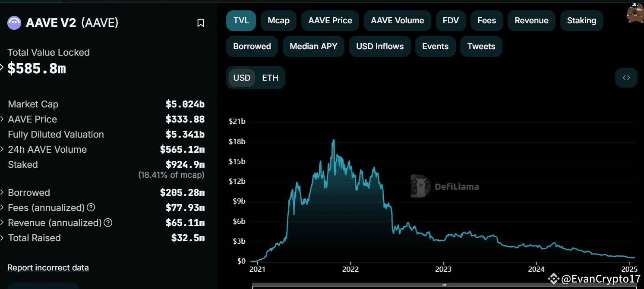Switch the chart denomination to ETH
The height and width of the screenshot is (289, 644).
270,78
